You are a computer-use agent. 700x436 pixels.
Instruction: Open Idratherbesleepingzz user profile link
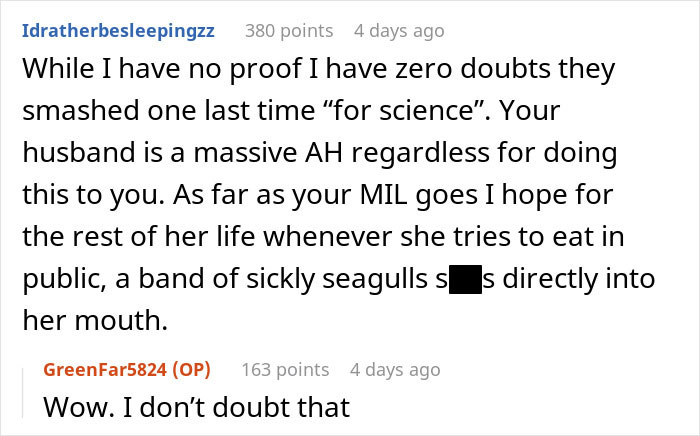pos(118,31)
